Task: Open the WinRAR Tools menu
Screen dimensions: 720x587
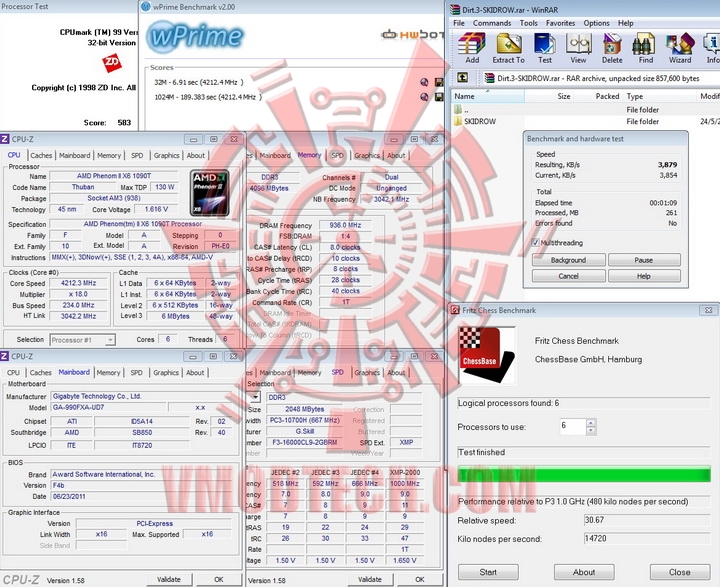Action: [529, 23]
